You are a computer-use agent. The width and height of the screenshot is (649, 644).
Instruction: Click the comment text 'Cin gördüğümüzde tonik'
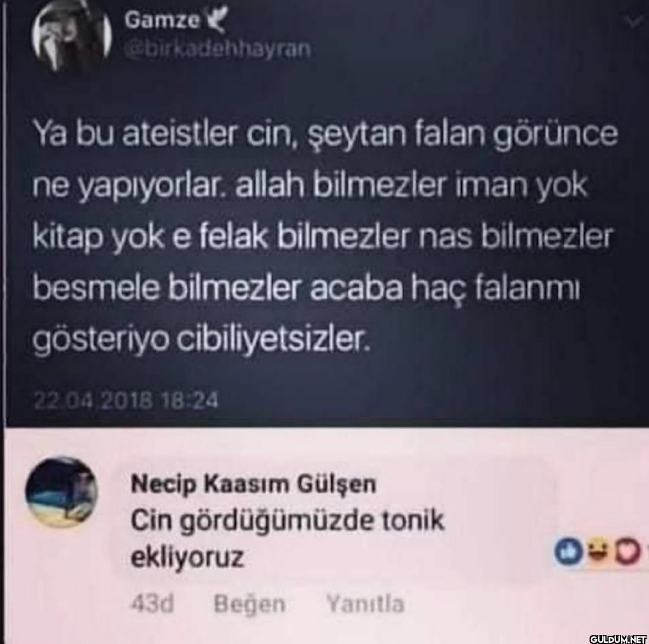pos(288,521)
